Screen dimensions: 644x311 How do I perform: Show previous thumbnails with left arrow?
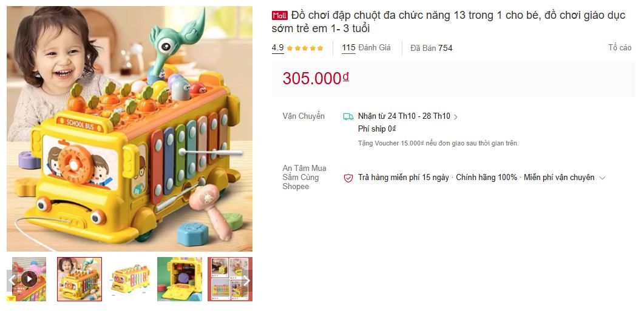[12, 280]
